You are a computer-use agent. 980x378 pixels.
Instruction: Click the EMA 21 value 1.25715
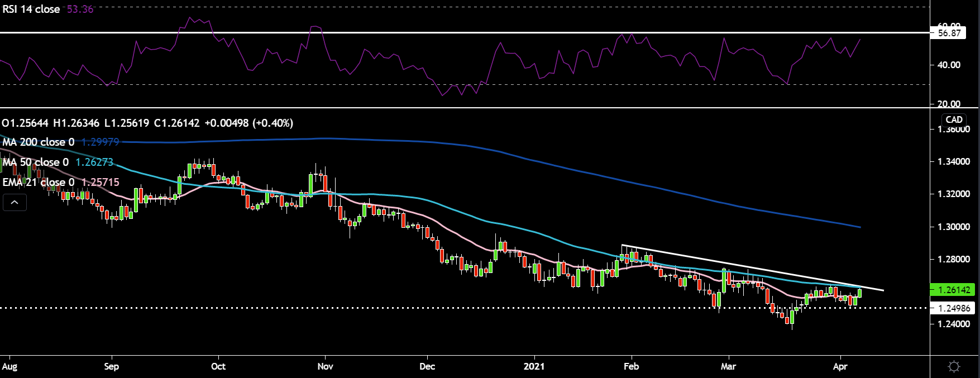[101, 183]
